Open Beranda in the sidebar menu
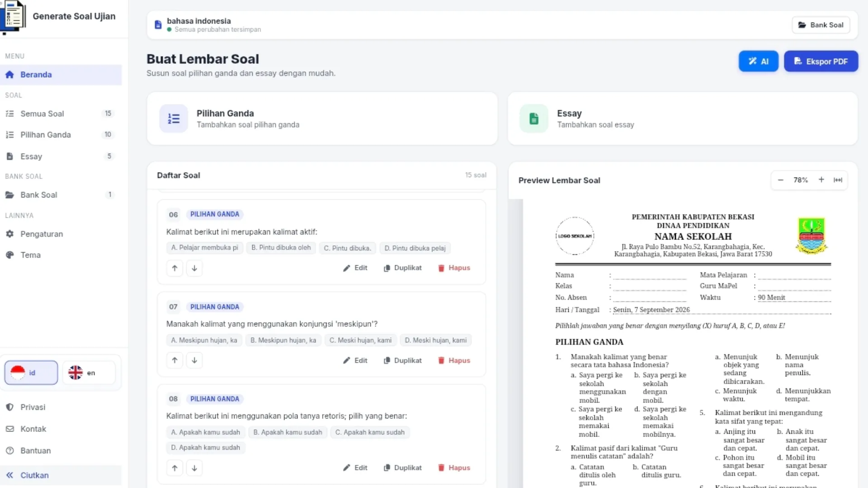This screenshot has height=488, width=868. 61,75
